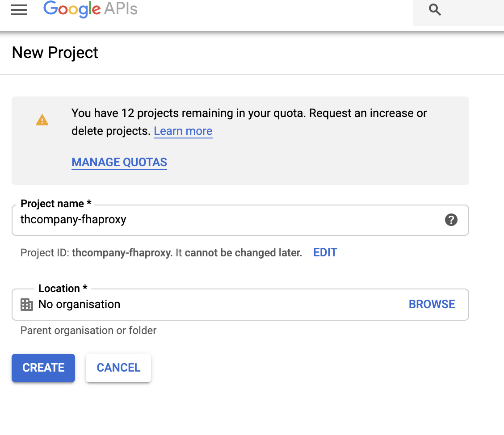Open the MANAGE QUOTAS link
The image size is (504, 435).
coord(119,162)
